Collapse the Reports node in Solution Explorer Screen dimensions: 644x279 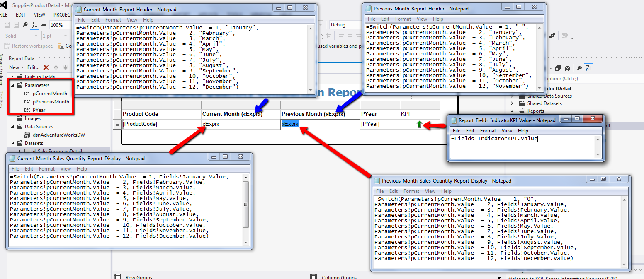pyautogui.click(x=512, y=111)
